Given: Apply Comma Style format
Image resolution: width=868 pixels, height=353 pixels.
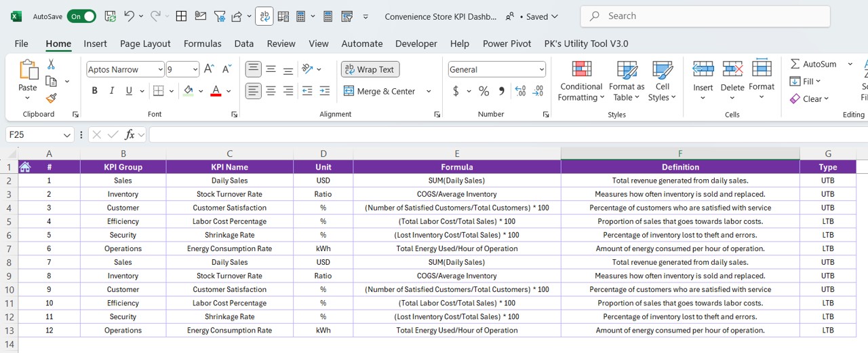Looking at the screenshot, I should [x=501, y=91].
